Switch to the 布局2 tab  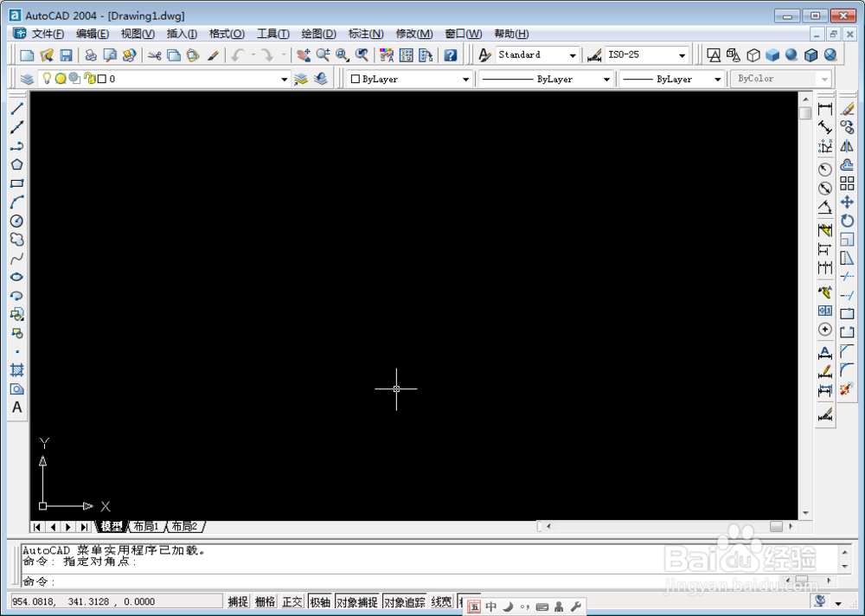[185, 527]
